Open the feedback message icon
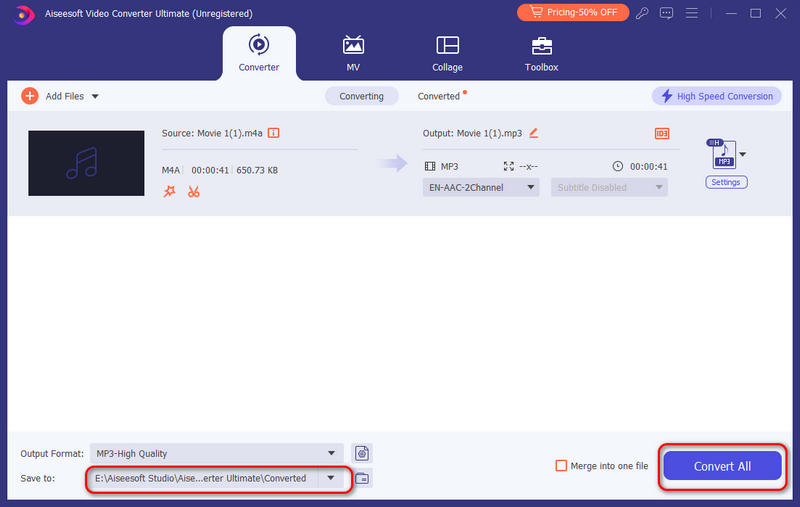Screen dimensions: 800x507 666,13
